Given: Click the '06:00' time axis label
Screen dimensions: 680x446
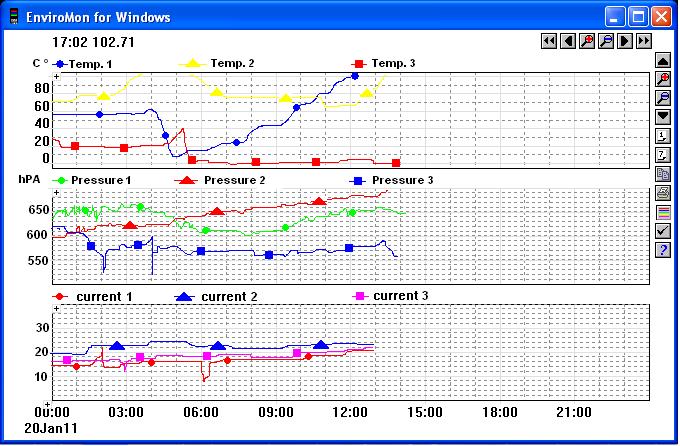Looking at the screenshot, I should point(201,412).
